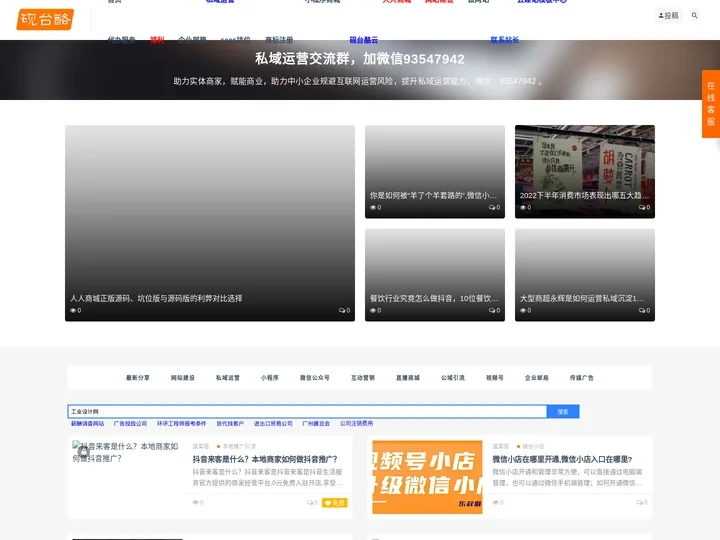Image resolution: width=720 pixels, height=540 pixels.
Task: Open the 大型商超永辉 article card
Action: click(x=585, y=275)
